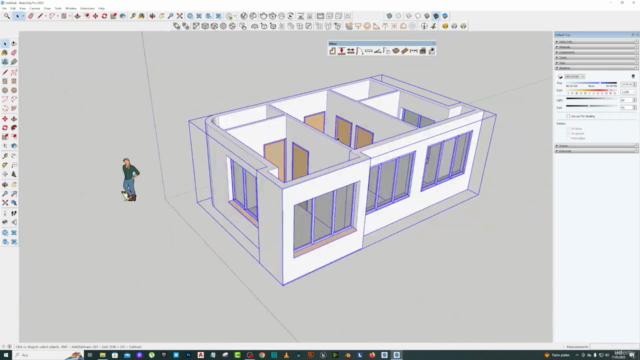Expand the Tags panel

pos(596,63)
